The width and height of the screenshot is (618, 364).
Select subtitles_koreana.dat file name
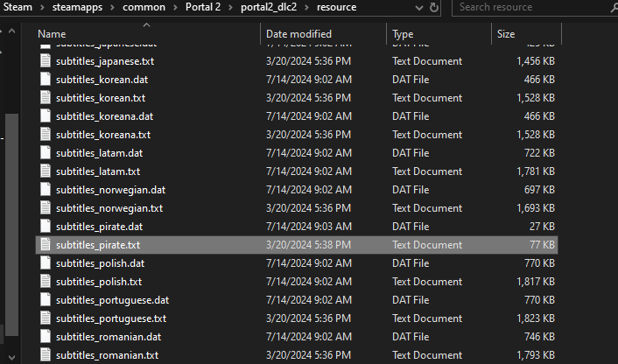(104, 116)
